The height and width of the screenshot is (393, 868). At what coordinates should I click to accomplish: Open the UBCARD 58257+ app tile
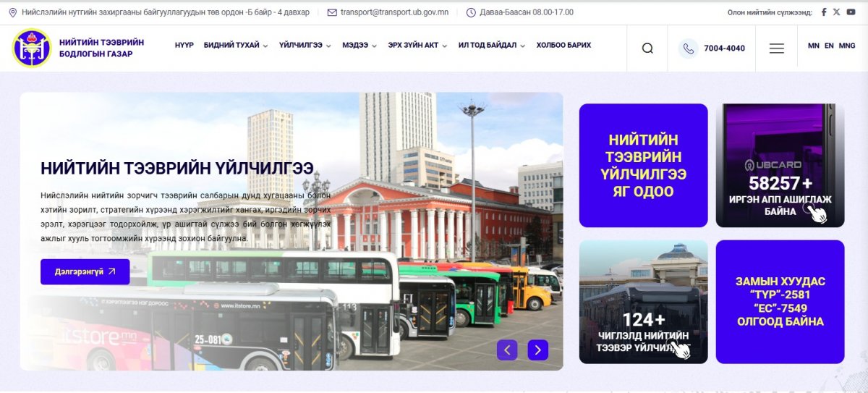[780, 166]
